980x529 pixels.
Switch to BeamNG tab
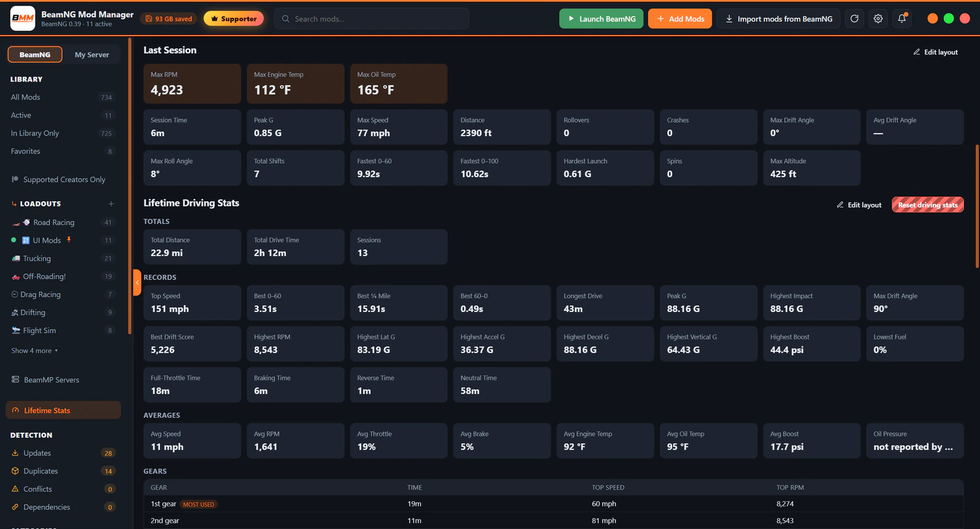pyautogui.click(x=35, y=55)
